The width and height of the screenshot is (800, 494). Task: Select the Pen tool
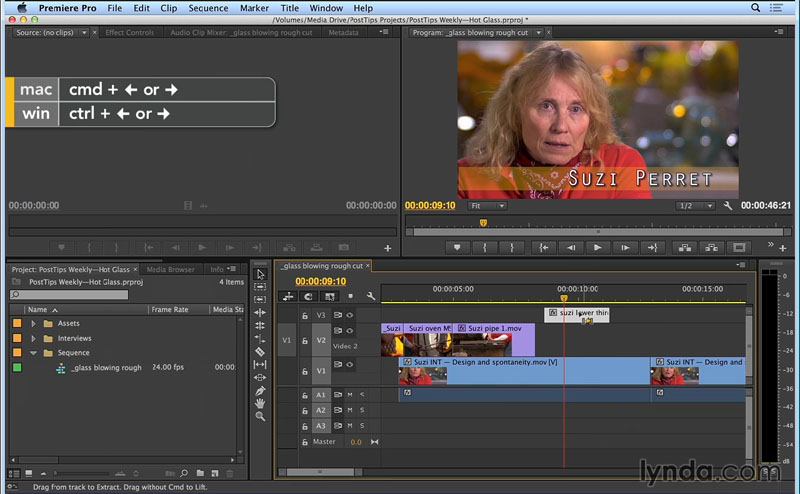(260, 390)
